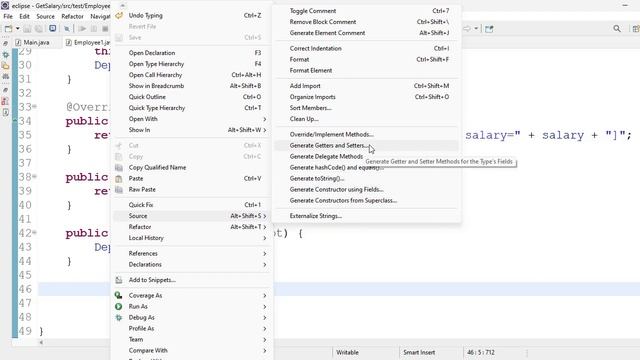Click the red hierarchy icon in left sidebar
The width and height of the screenshot is (640, 360).
pos(5,101)
